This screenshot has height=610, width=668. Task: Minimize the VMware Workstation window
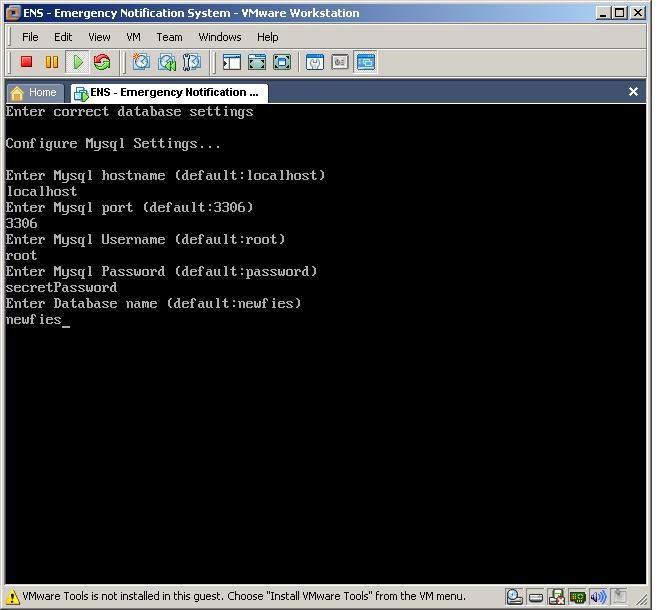[602, 13]
